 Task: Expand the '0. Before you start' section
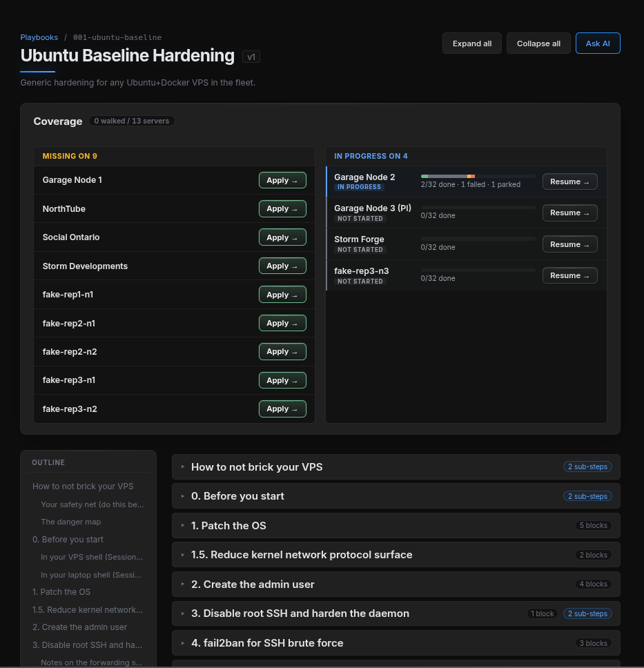(x=396, y=496)
